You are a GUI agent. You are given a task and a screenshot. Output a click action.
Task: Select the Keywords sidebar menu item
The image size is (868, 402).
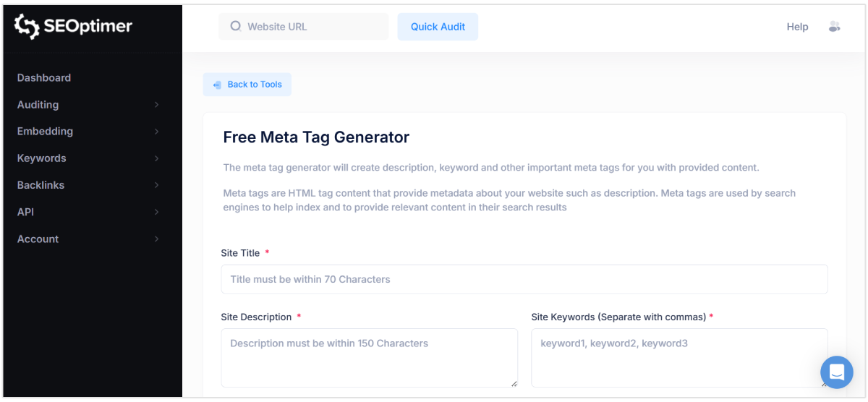click(41, 158)
